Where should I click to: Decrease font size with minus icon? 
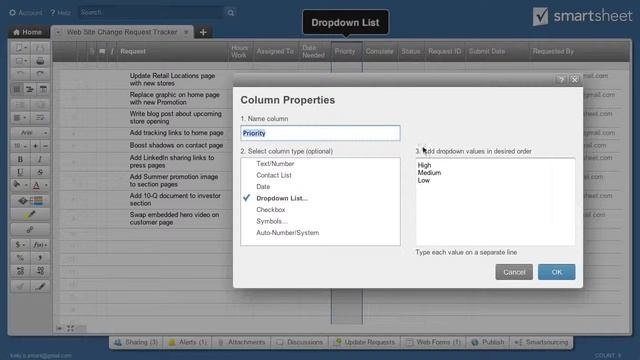[45, 146]
